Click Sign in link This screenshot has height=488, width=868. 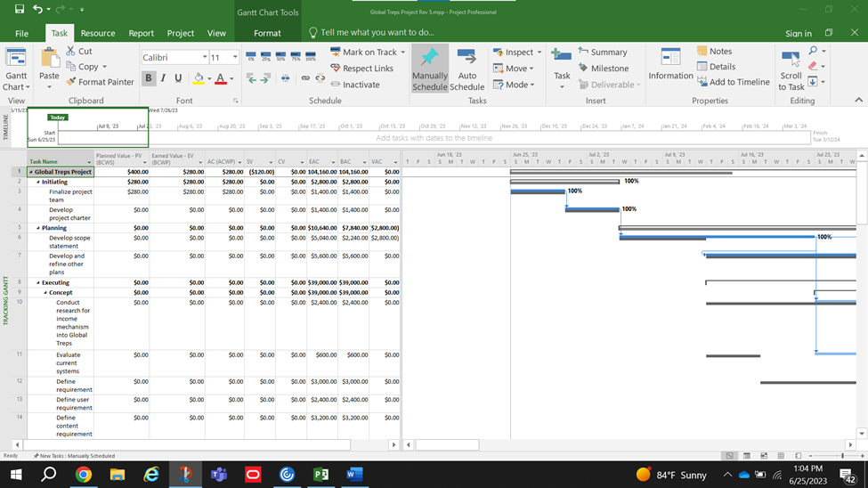point(799,33)
